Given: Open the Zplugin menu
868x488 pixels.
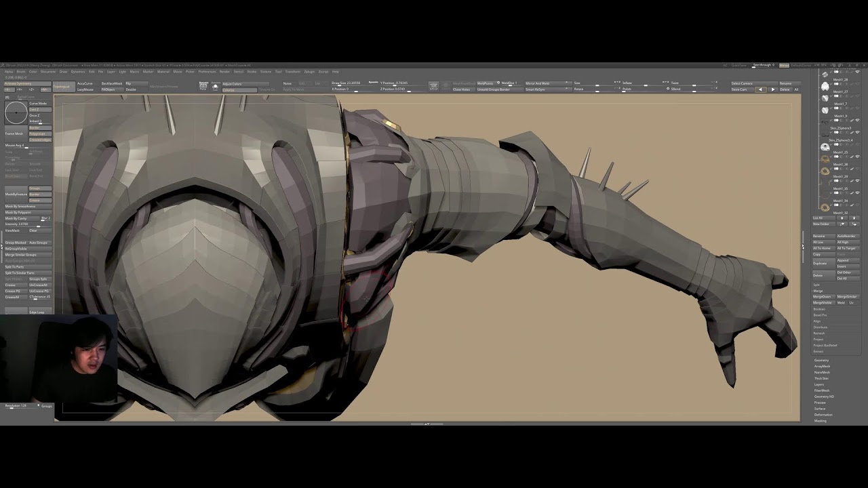Looking at the screenshot, I should [x=309, y=72].
